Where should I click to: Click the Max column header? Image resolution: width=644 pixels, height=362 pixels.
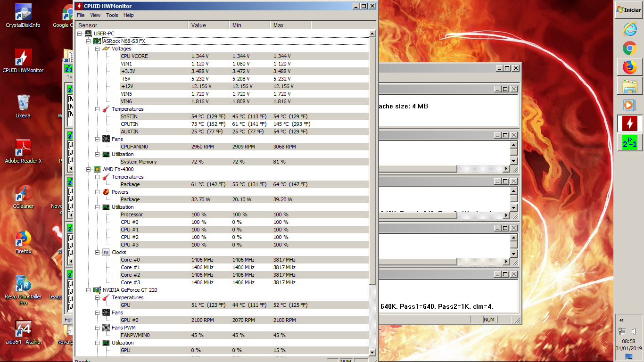291,25
